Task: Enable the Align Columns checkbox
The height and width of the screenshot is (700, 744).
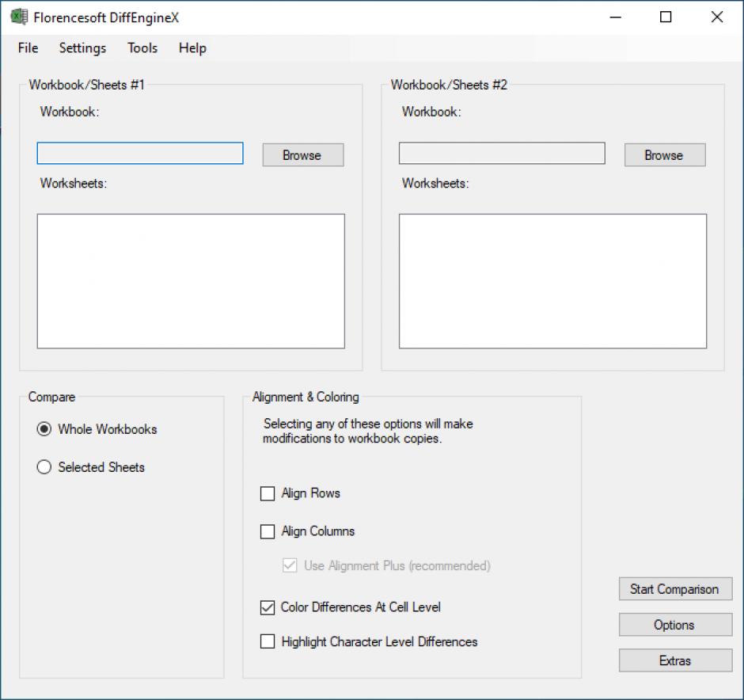Action: pos(268,531)
